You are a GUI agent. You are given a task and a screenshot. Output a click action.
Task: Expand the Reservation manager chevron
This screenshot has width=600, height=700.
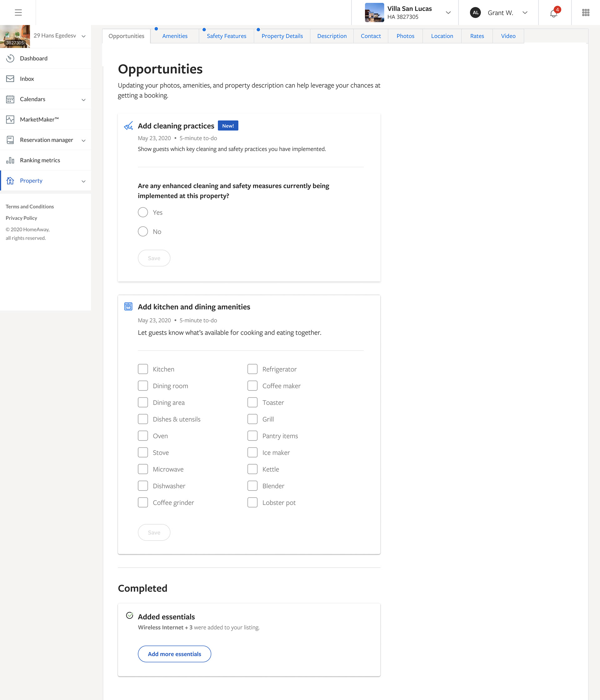[83, 140]
